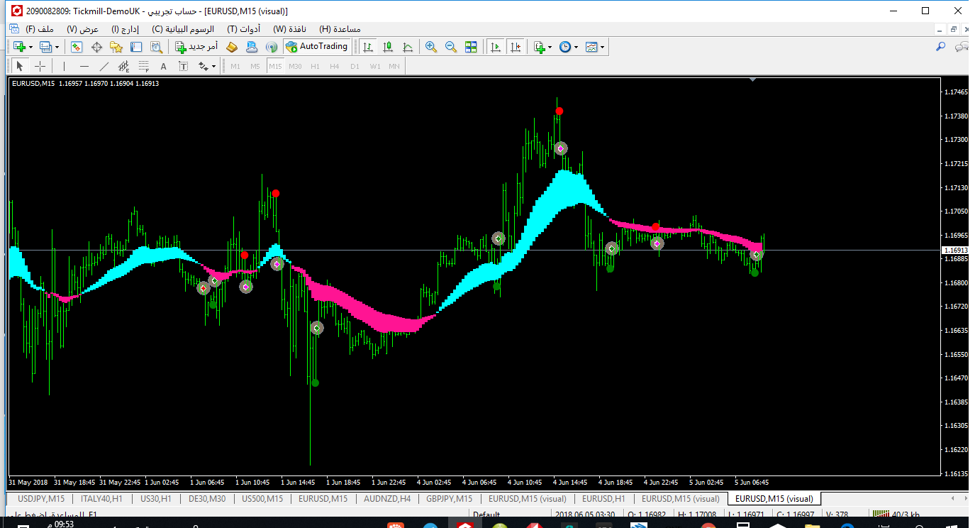Tile chart windows icon
The image size is (980, 528).
tap(471, 47)
